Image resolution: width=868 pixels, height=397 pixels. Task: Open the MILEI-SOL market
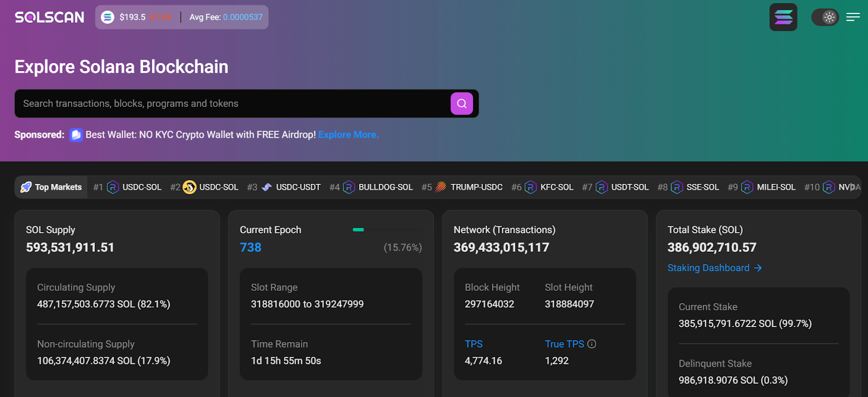[776, 187]
